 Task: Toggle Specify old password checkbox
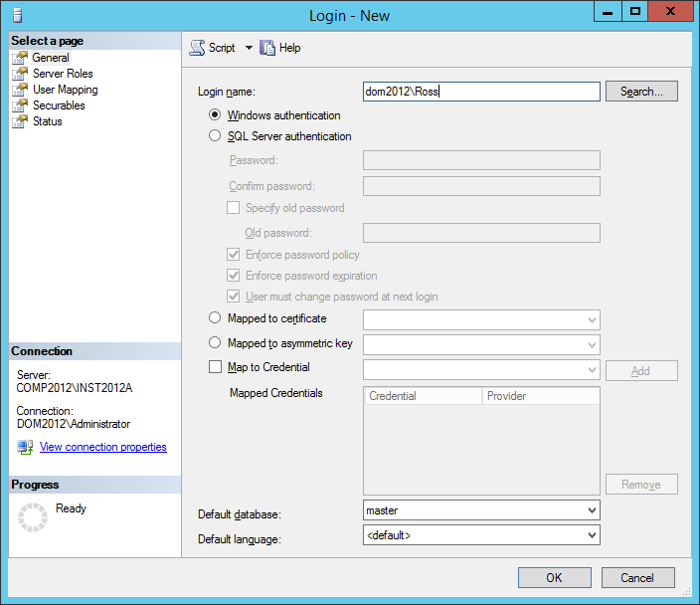pyautogui.click(x=233, y=207)
